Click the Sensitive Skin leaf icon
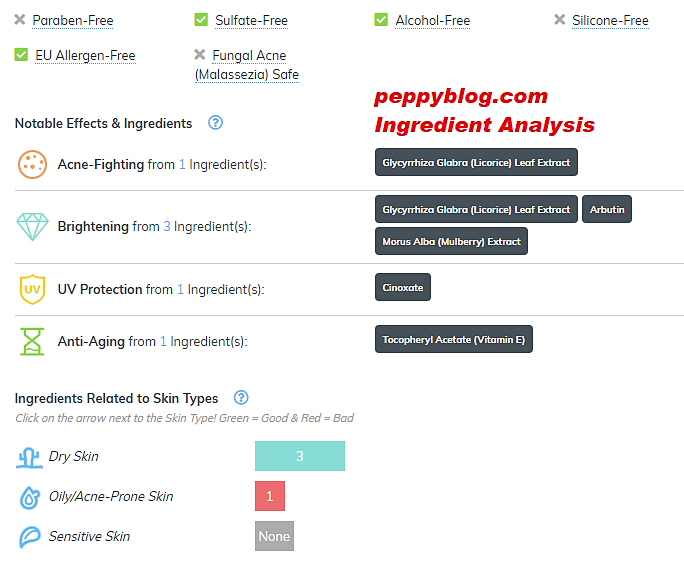Screen dimensions: 684x563 (29, 537)
